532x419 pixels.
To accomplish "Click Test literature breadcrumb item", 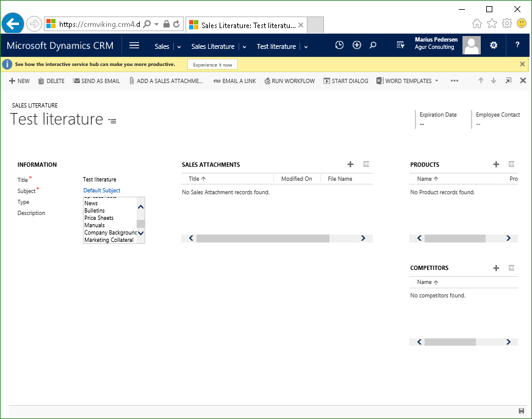I will 276,46.
